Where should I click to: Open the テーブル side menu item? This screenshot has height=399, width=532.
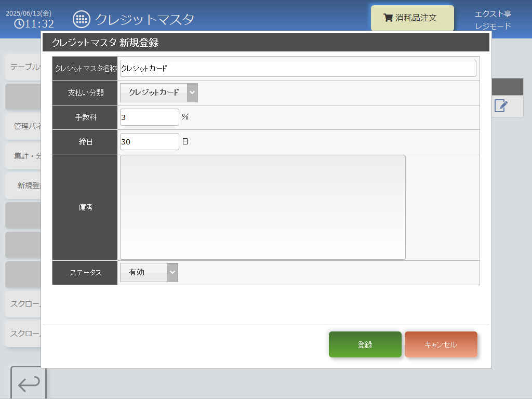click(x=23, y=67)
